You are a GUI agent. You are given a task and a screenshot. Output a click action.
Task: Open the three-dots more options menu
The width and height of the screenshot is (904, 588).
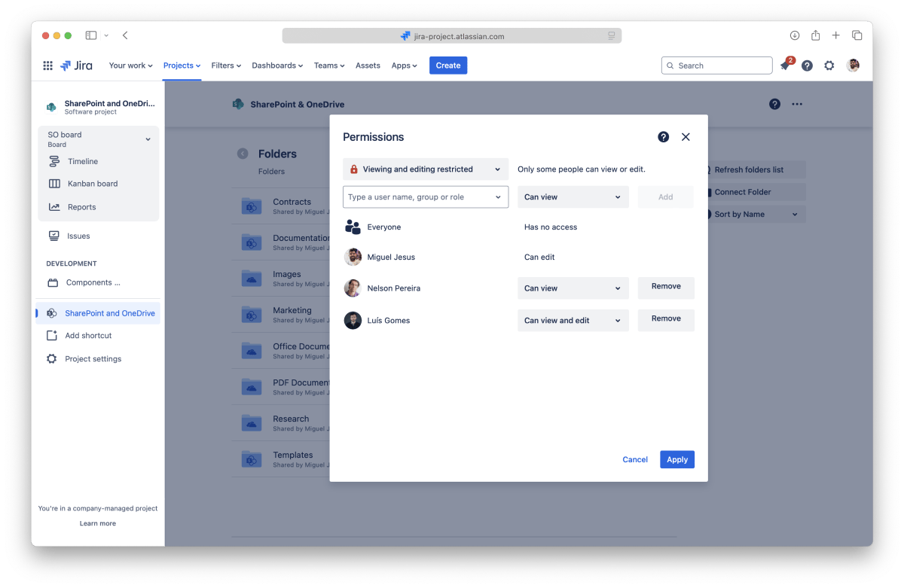[797, 105]
